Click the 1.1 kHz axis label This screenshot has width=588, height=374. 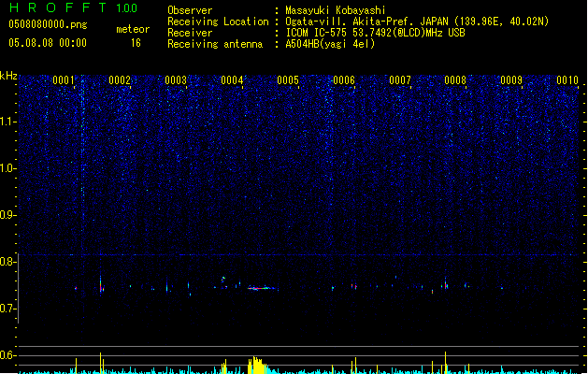(8, 122)
